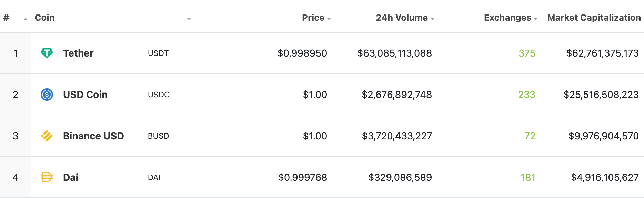Open the Dai coin page link

(71, 177)
